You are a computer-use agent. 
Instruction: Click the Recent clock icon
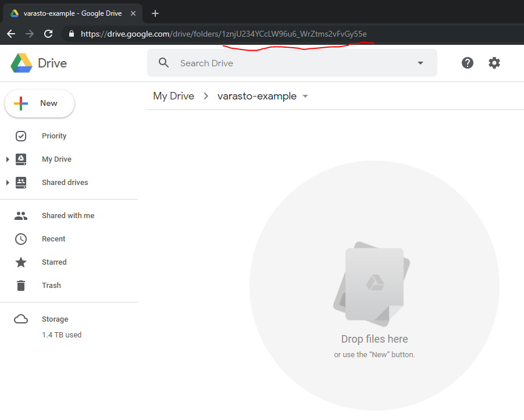coord(21,239)
